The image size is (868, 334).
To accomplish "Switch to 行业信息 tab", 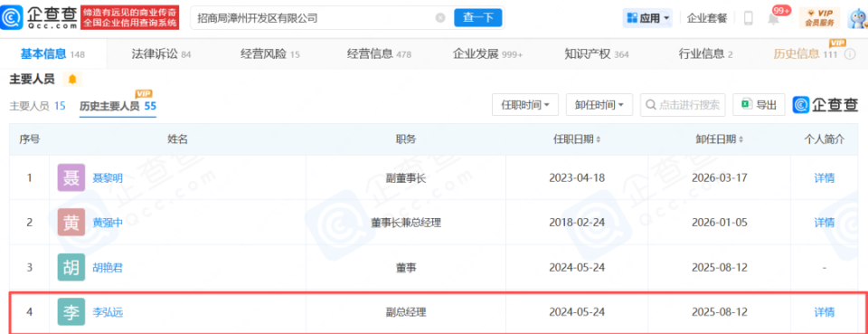I will [x=706, y=54].
